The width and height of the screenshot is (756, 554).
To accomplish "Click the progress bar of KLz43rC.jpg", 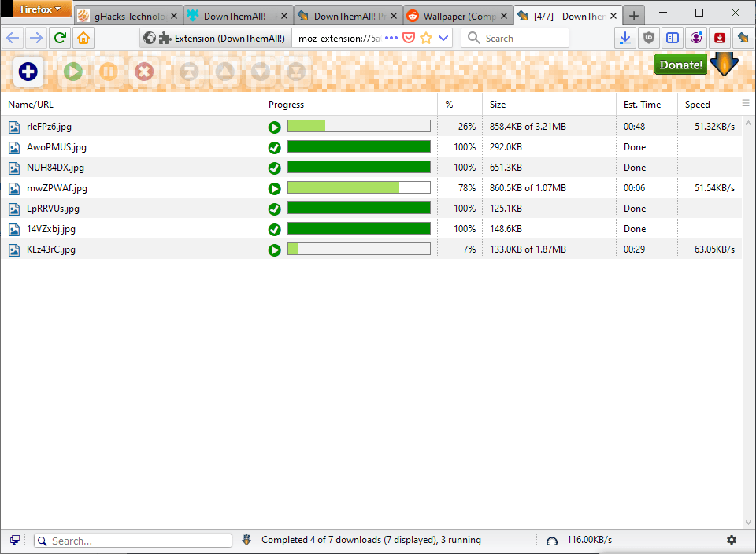I will pos(359,249).
